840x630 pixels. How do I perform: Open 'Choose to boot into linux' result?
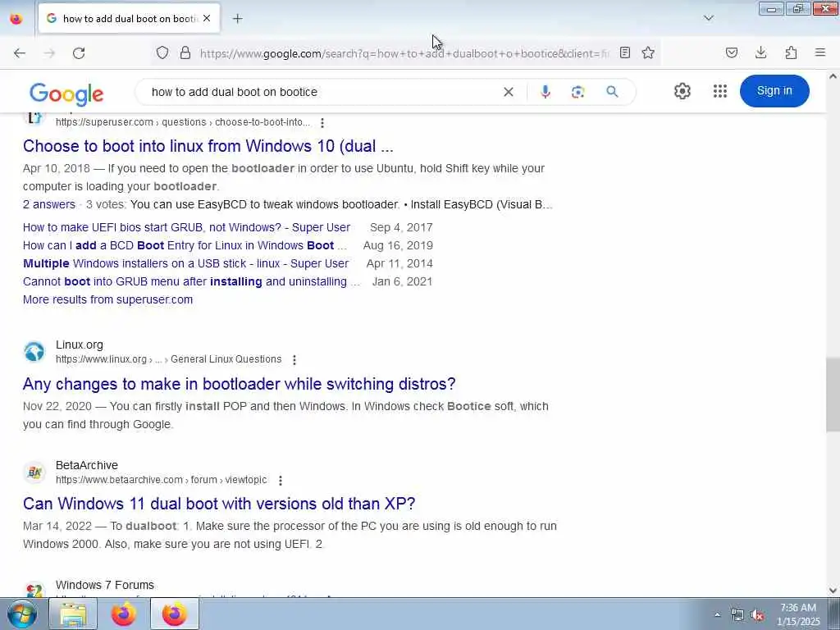[x=208, y=146]
